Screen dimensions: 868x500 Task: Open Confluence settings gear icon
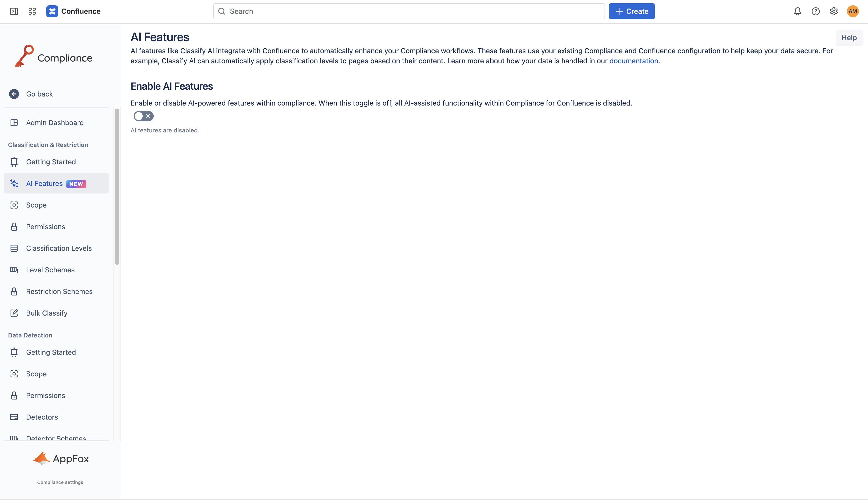pos(834,11)
